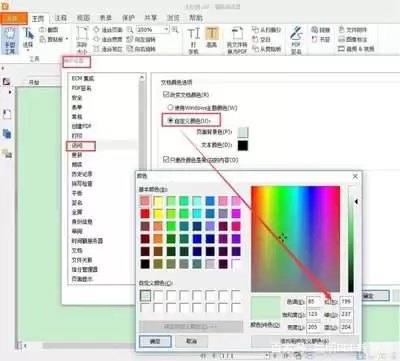
Task: Pick magenta at end of second basic-colors row
Action: click(x=236, y=213)
